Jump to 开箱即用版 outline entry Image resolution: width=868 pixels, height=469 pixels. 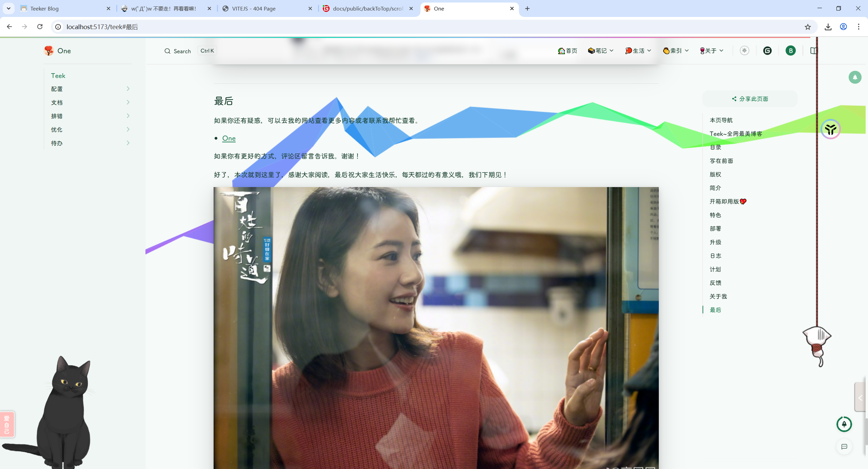tap(728, 202)
